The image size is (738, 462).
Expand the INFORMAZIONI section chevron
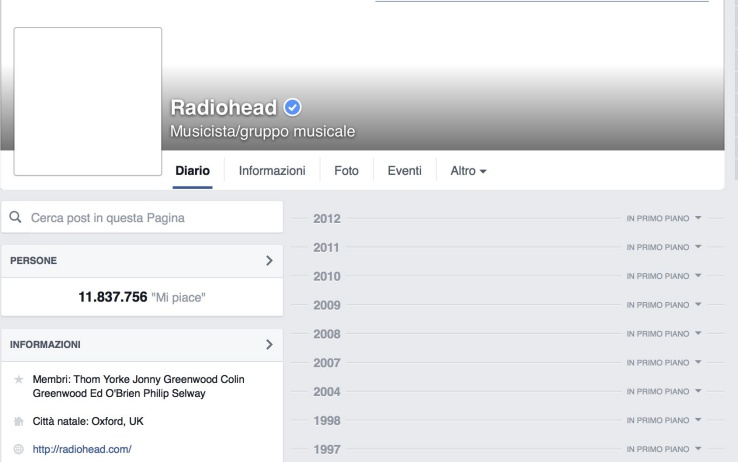[269, 344]
